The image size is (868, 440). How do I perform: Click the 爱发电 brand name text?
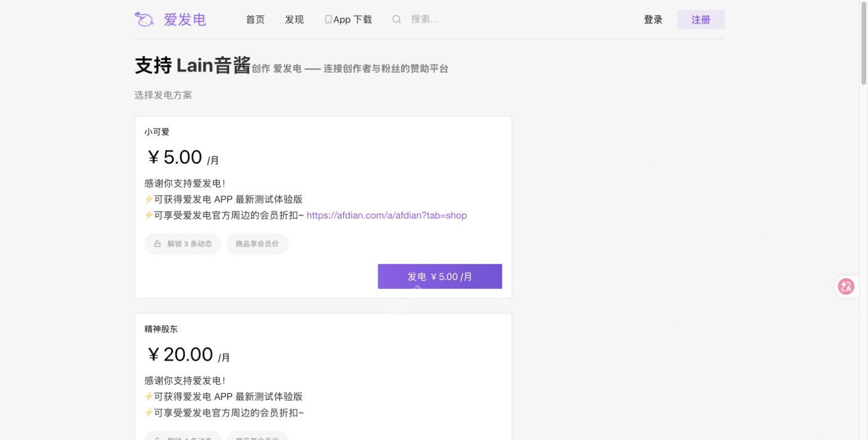coord(185,20)
